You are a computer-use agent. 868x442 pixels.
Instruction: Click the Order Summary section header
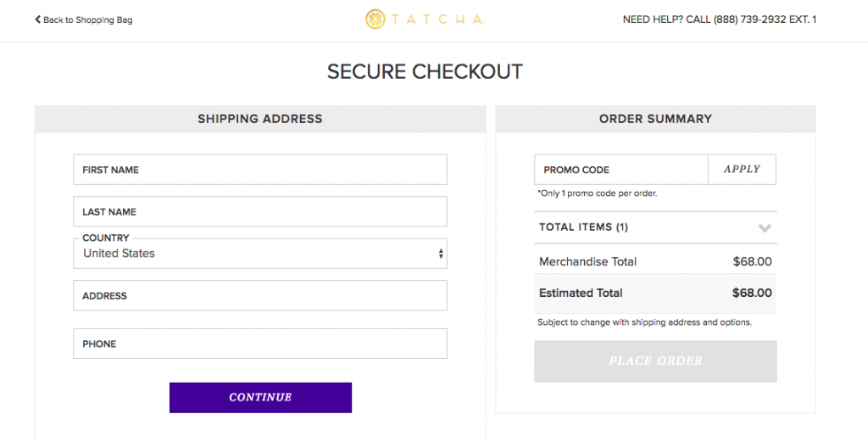(x=655, y=119)
